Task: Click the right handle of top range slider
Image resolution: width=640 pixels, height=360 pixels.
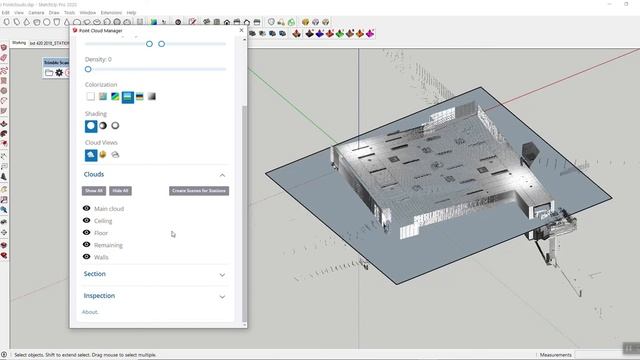Action: pyautogui.click(x=162, y=44)
